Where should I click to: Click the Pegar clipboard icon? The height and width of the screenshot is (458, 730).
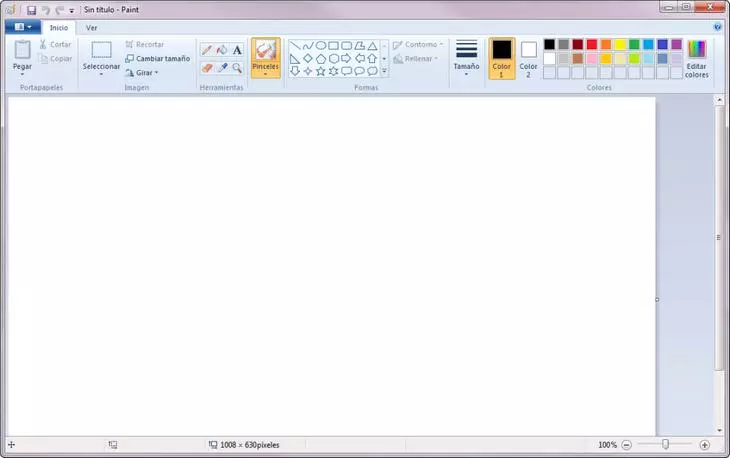coord(22,50)
